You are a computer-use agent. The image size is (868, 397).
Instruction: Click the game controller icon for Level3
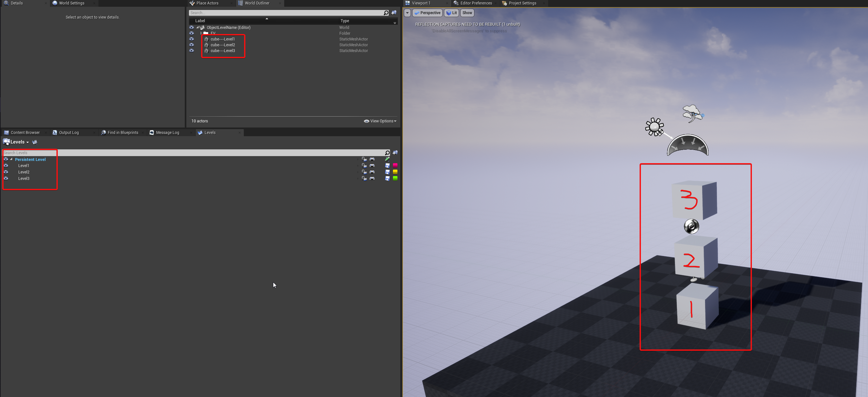click(x=372, y=179)
